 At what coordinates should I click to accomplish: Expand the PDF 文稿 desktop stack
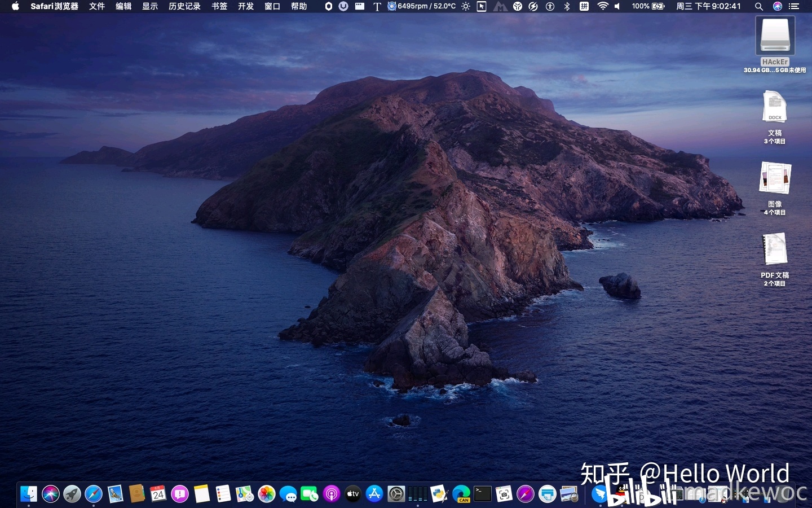point(775,249)
